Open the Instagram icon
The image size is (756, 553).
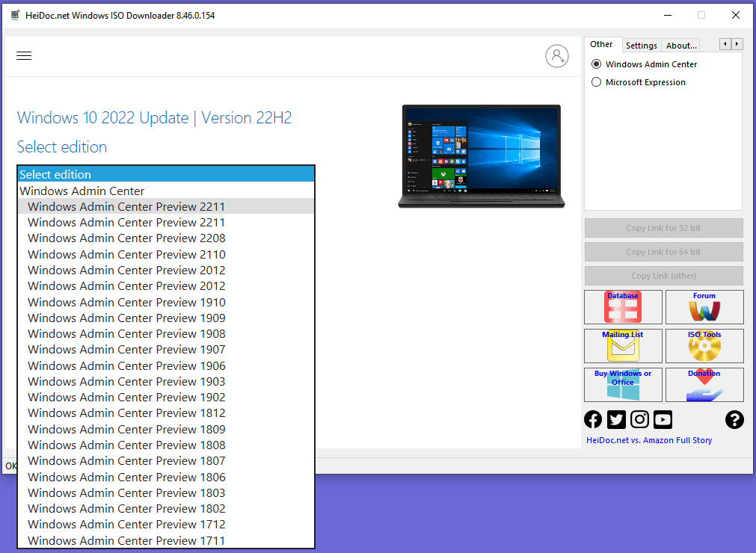[639, 419]
